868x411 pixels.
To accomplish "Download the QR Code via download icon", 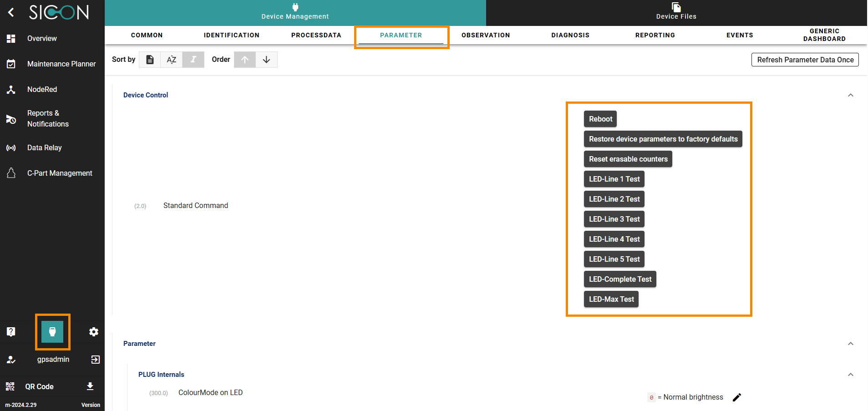I will 90,386.
